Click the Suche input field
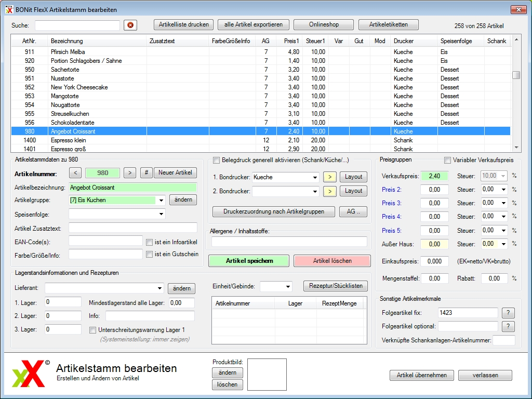The height and width of the screenshot is (399, 532). [x=77, y=25]
